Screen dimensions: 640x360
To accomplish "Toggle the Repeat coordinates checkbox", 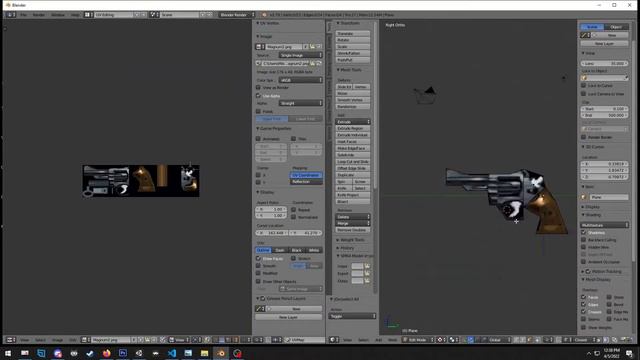I will click(x=293, y=209).
